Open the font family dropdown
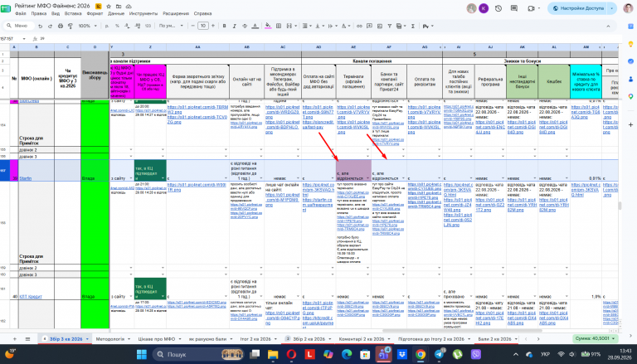Viewport: 637px width, 364px height. pyautogui.click(x=173, y=26)
